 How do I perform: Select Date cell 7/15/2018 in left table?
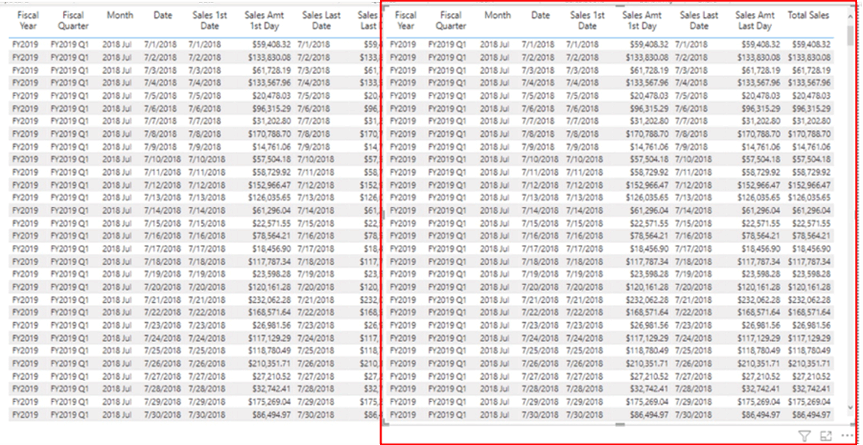click(162, 223)
